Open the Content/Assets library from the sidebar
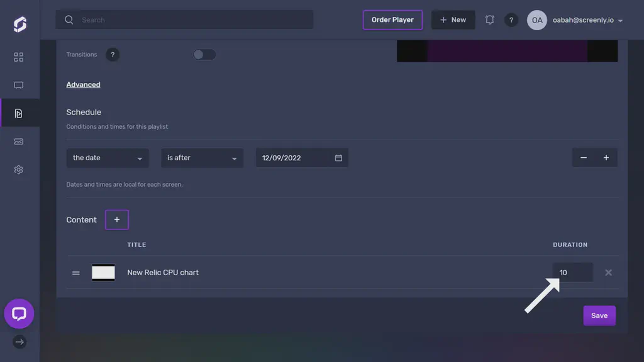Viewport: 644px width, 362px height. (x=18, y=141)
